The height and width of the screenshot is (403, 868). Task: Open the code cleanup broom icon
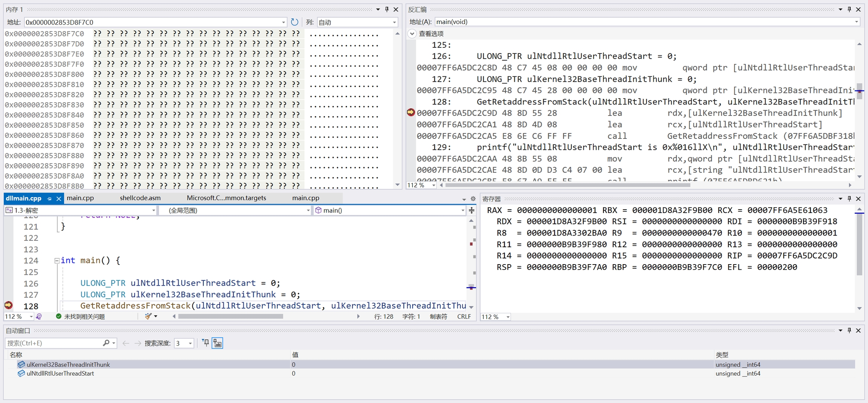click(148, 316)
